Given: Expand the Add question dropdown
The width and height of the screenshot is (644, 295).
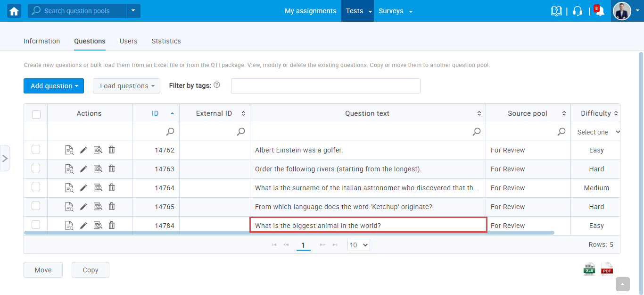Looking at the screenshot, I should tap(54, 86).
